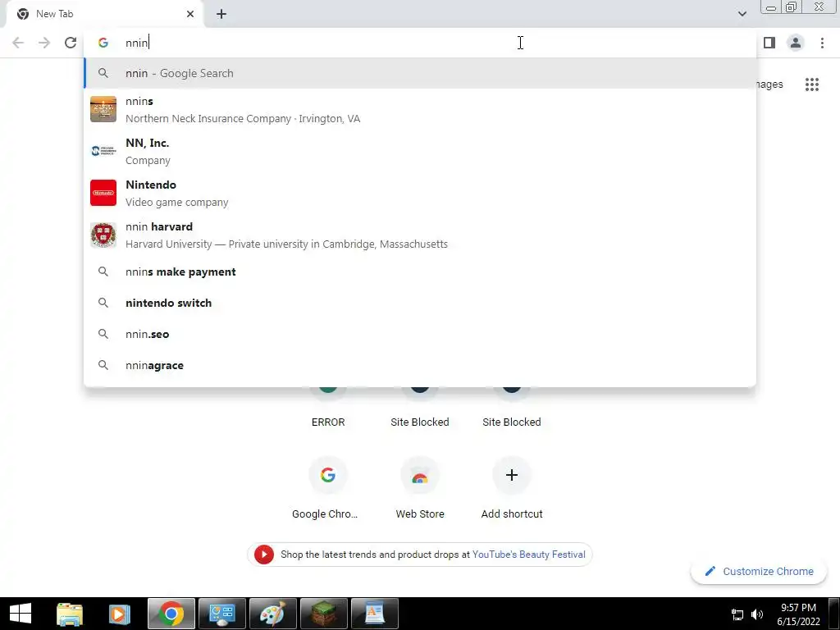Select the New Tab tab
The width and height of the screenshot is (840, 630).
point(104,14)
